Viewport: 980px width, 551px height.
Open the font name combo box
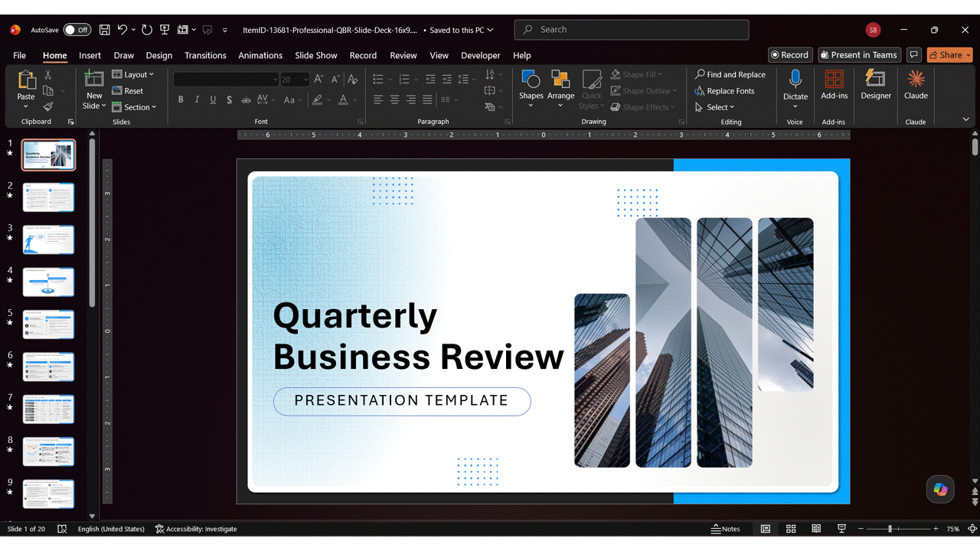226,80
